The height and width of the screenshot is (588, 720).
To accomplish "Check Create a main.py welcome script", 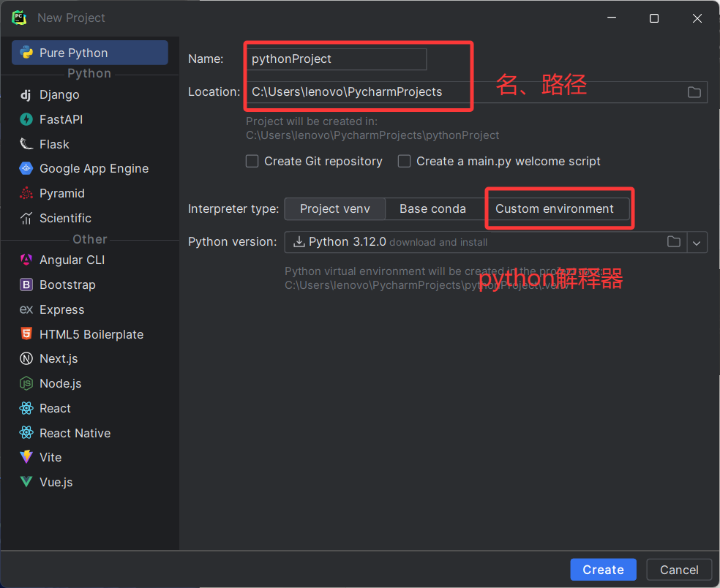I will [x=404, y=161].
